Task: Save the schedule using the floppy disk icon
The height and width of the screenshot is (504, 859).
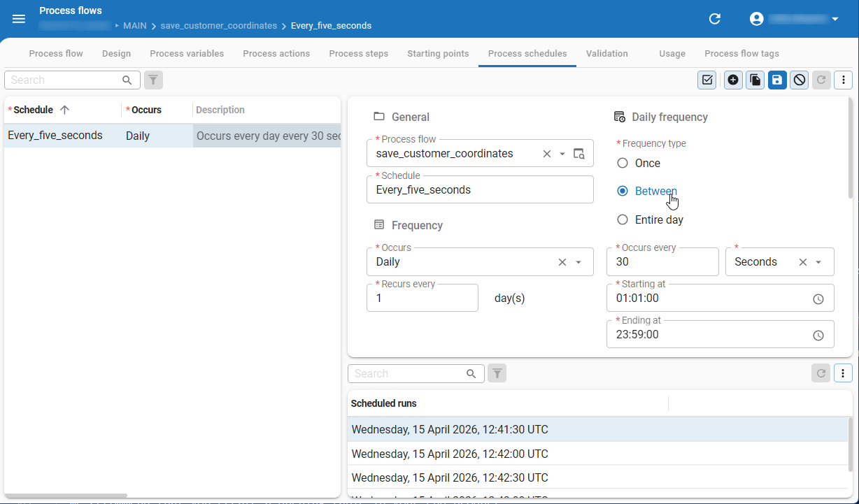Action: coord(777,80)
